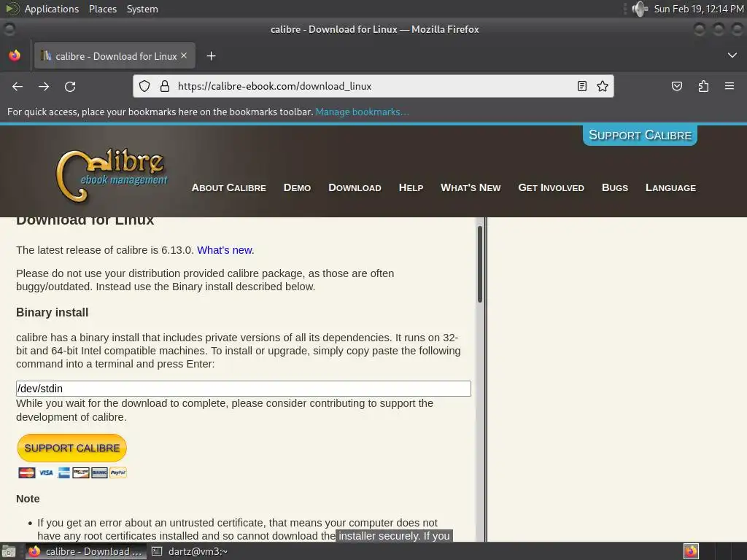Click the clock showing Sun Feb 19

(698, 9)
